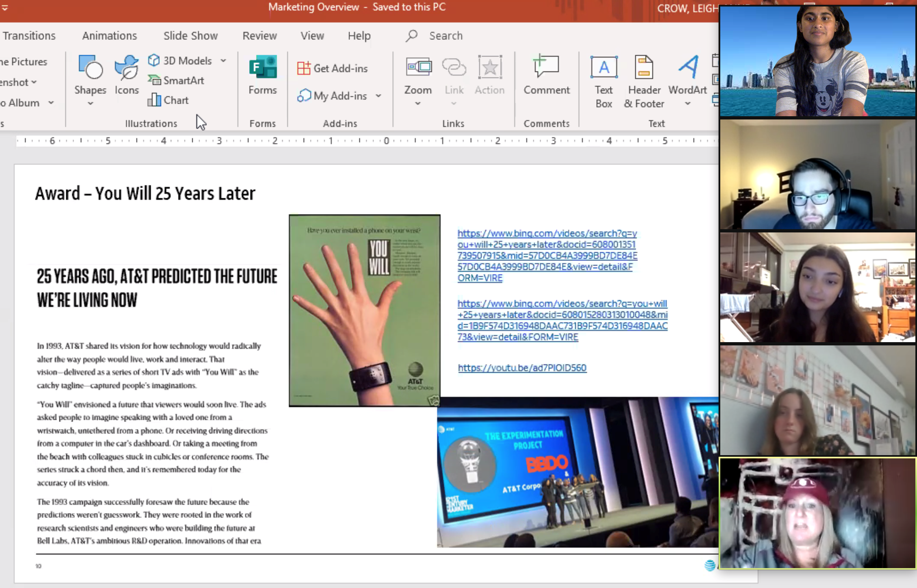Open the Shapes gallery icon
The height and width of the screenshot is (588, 917).
click(x=90, y=68)
